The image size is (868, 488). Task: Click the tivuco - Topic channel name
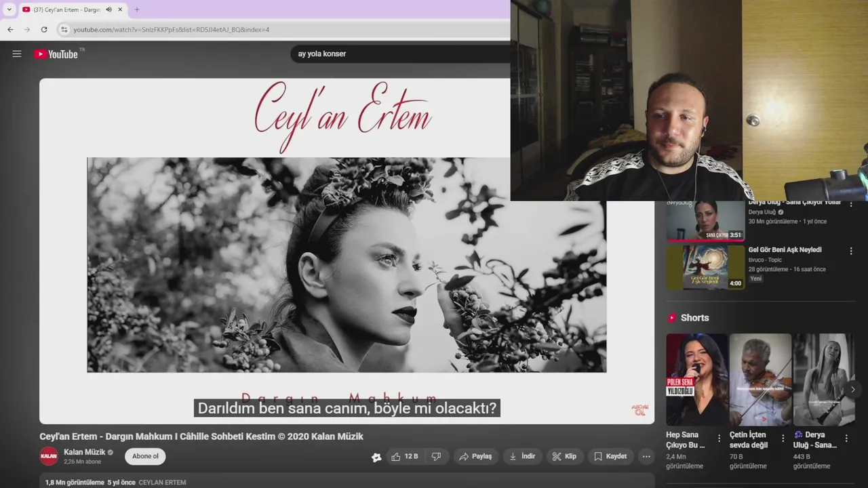click(765, 260)
